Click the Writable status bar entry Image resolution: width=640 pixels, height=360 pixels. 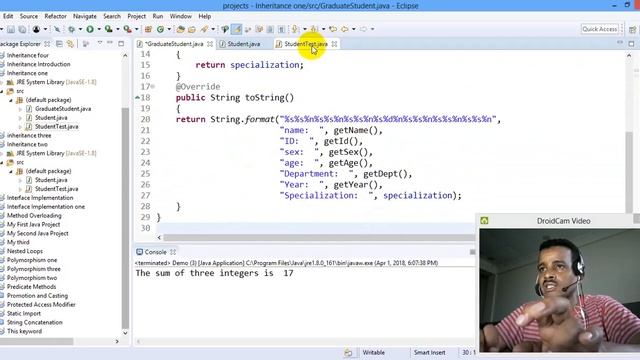click(x=373, y=353)
